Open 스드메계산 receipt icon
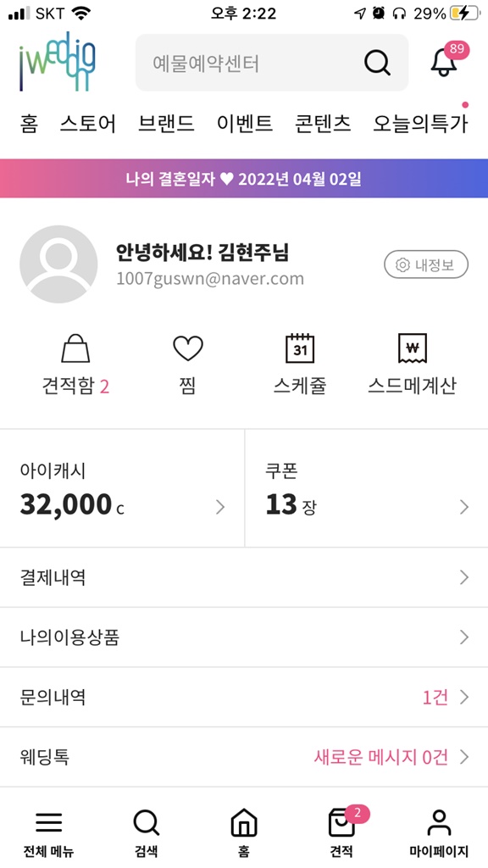Viewport: 488px width, 868px height. (x=413, y=348)
